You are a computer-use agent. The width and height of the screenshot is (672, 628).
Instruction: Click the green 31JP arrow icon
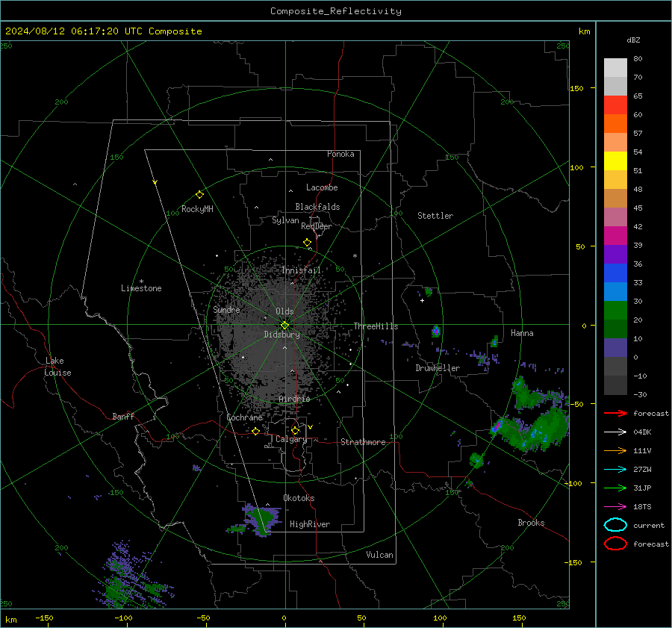[x=615, y=488]
